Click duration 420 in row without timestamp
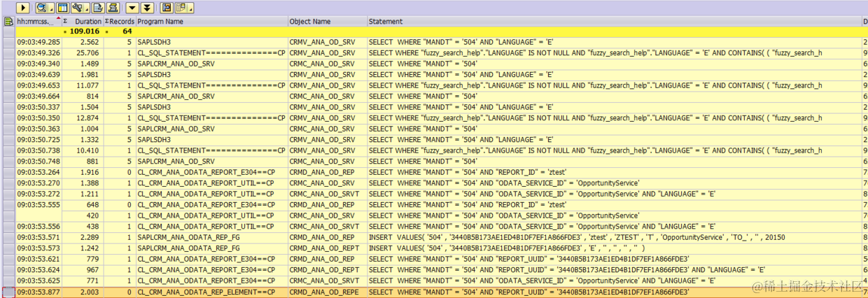 pos(93,215)
